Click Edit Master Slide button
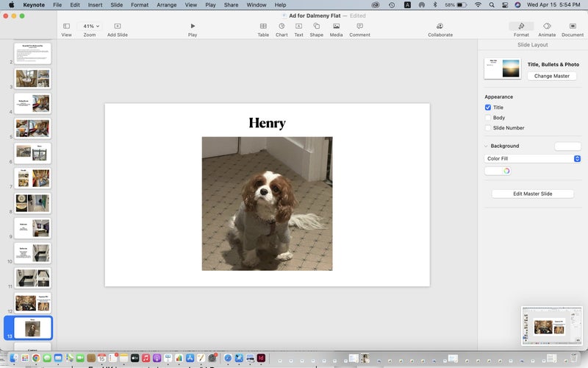This screenshot has width=588, height=368. (532, 194)
